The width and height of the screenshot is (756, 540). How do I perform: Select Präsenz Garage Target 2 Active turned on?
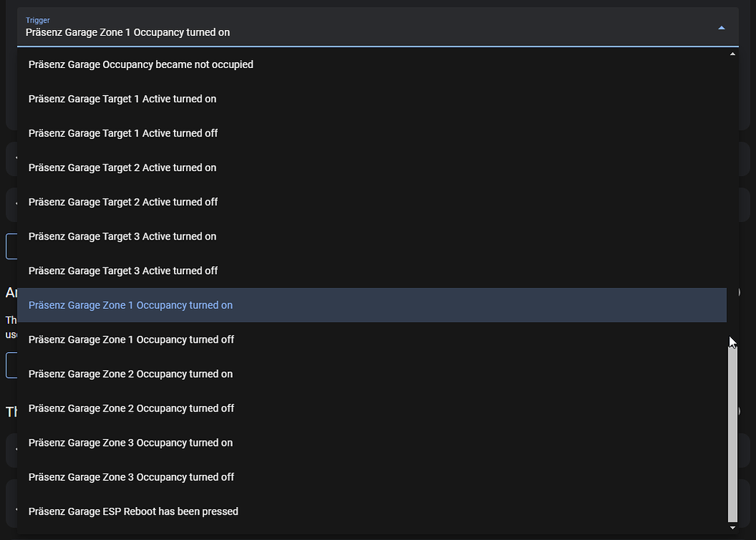tap(122, 167)
